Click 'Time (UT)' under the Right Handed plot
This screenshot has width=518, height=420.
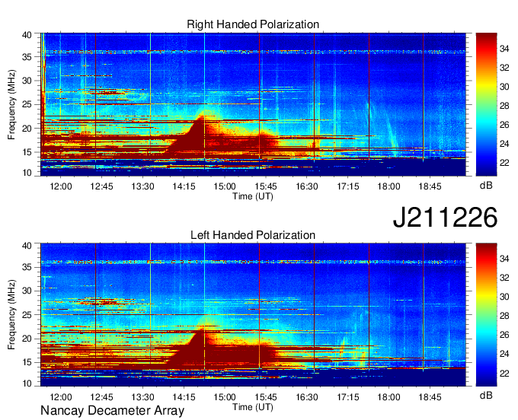coord(253,196)
